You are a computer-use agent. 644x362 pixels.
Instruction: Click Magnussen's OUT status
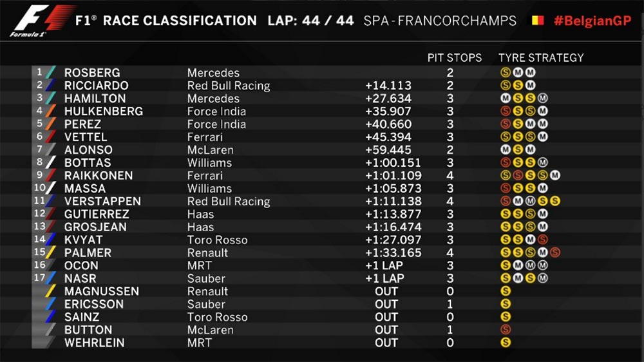click(x=386, y=291)
